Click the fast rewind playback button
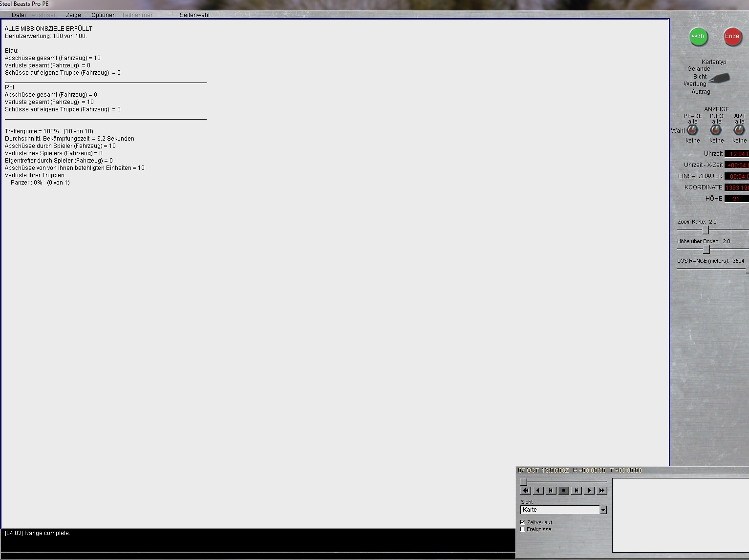Screen dimensions: 749x560 pos(526,491)
